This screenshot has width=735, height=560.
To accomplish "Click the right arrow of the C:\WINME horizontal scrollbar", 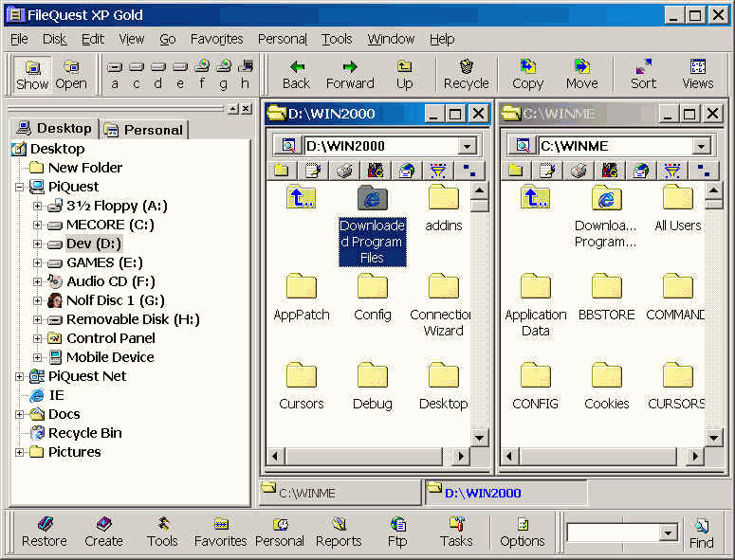I will [x=695, y=456].
